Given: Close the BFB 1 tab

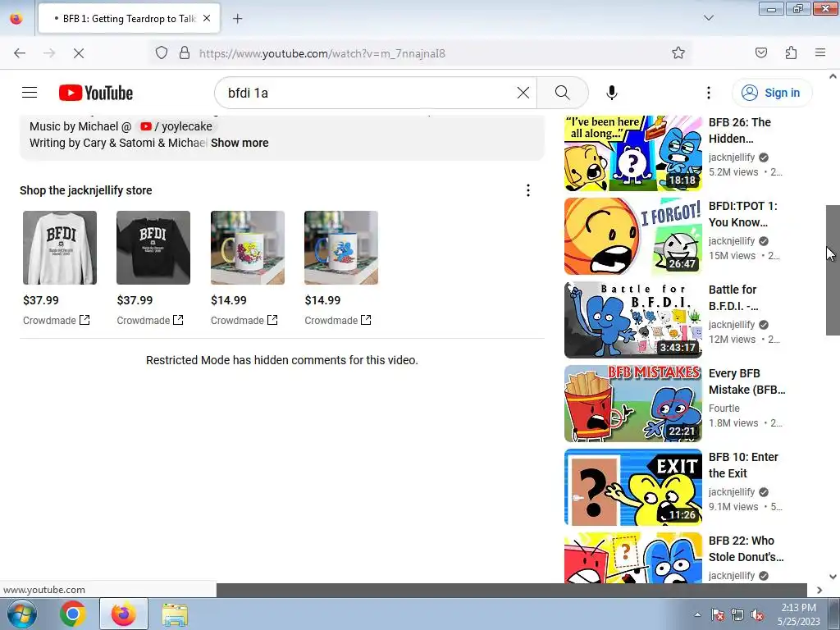Looking at the screenshot, I should pyautogui.click(x=207, y=19).
